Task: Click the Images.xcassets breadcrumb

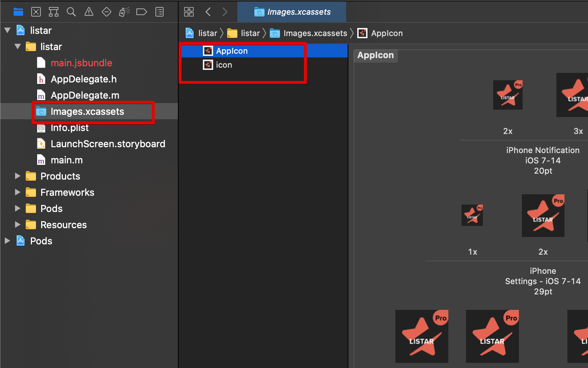Action: [x=308, y=33]
